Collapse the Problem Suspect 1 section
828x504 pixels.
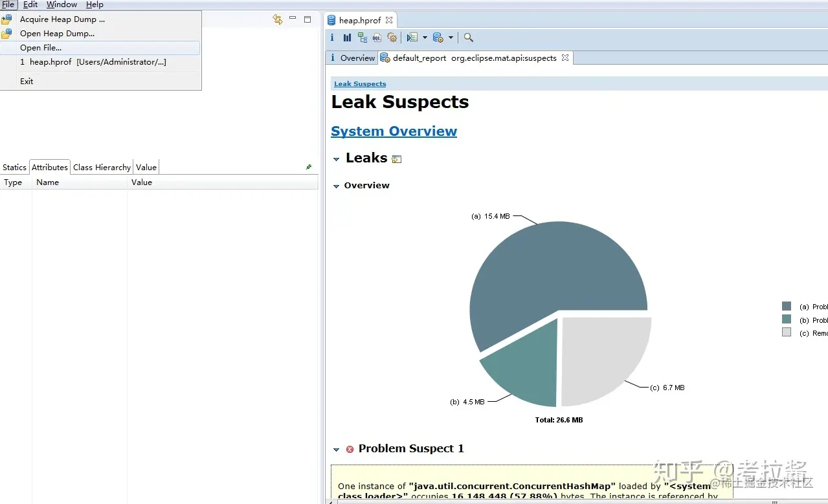[336, 450]
